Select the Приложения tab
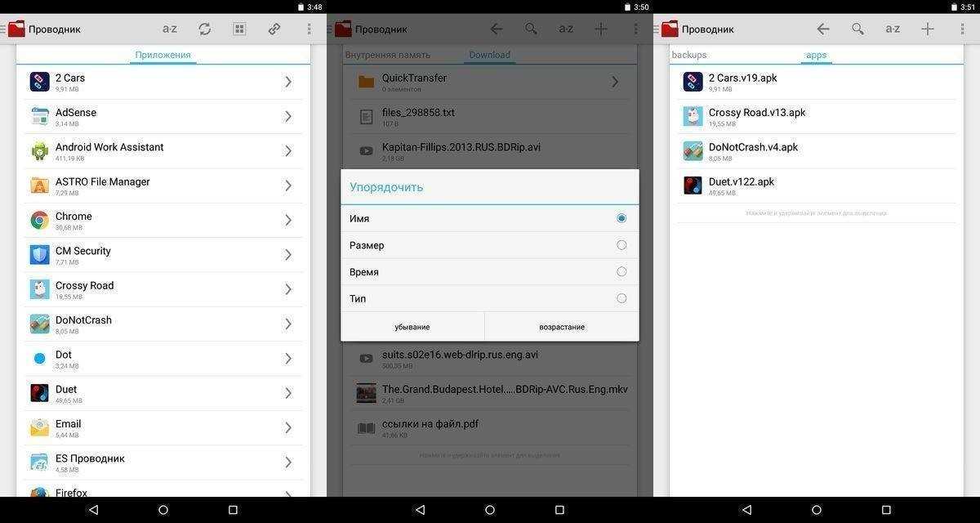 point(163,55)
